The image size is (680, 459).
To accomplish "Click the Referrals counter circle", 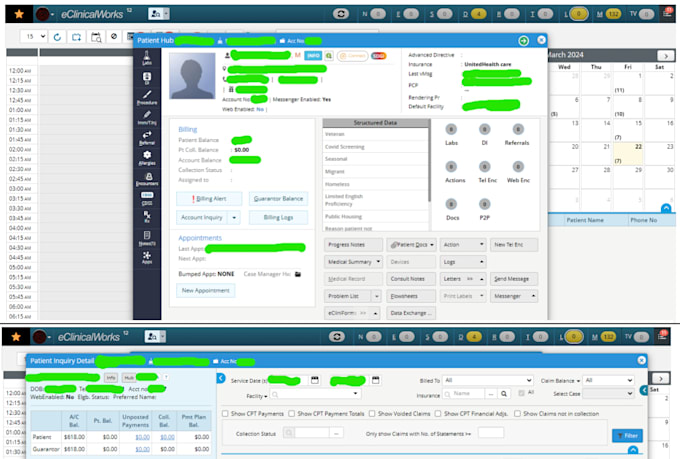I will pos(518,129).
